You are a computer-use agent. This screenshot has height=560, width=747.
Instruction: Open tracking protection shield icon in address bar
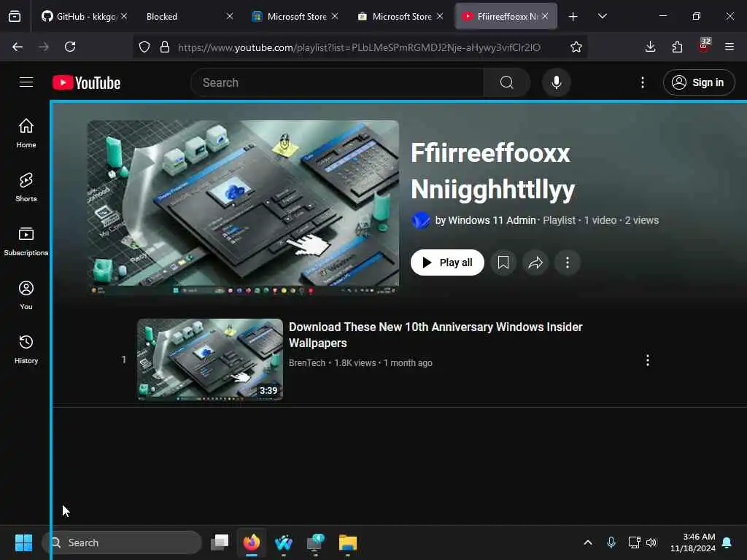pos(144,47)
